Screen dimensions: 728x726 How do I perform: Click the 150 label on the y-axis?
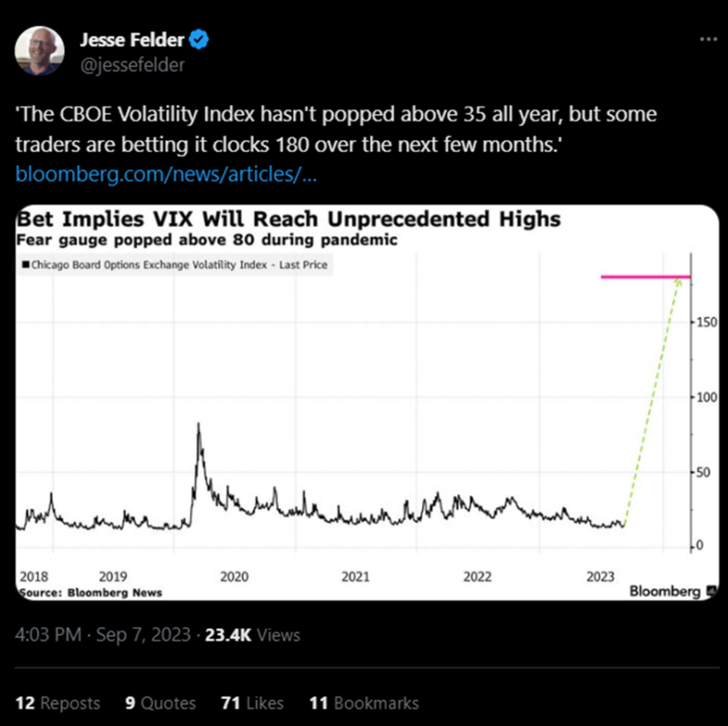707,322
